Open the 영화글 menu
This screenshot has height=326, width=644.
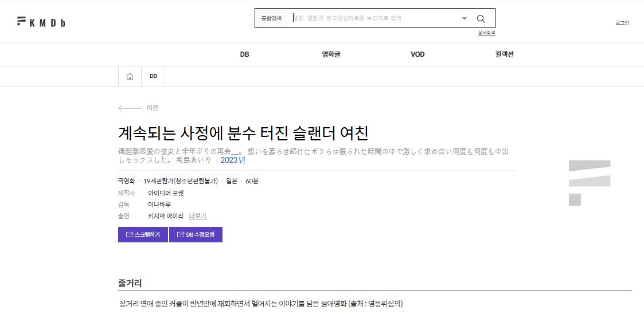[331, 54]
